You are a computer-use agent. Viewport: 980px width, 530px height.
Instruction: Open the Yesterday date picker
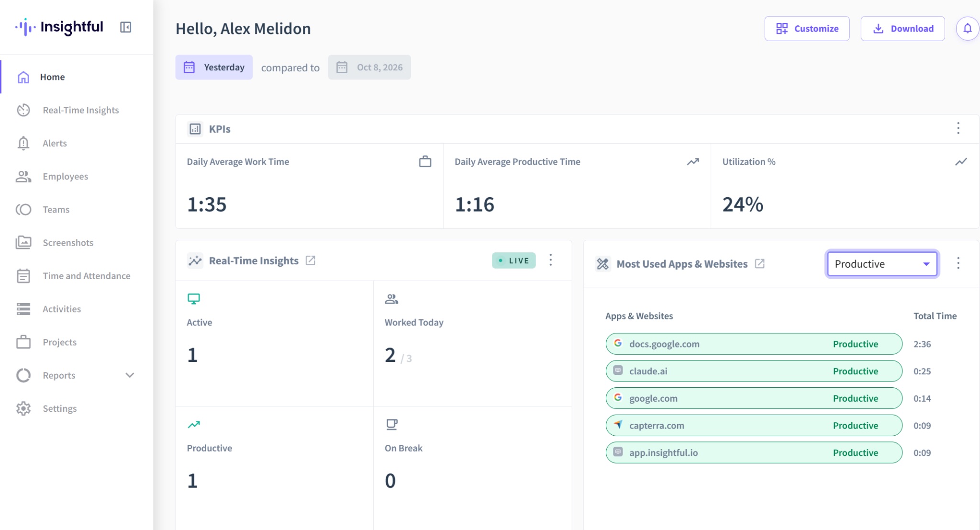click(214, 68)
